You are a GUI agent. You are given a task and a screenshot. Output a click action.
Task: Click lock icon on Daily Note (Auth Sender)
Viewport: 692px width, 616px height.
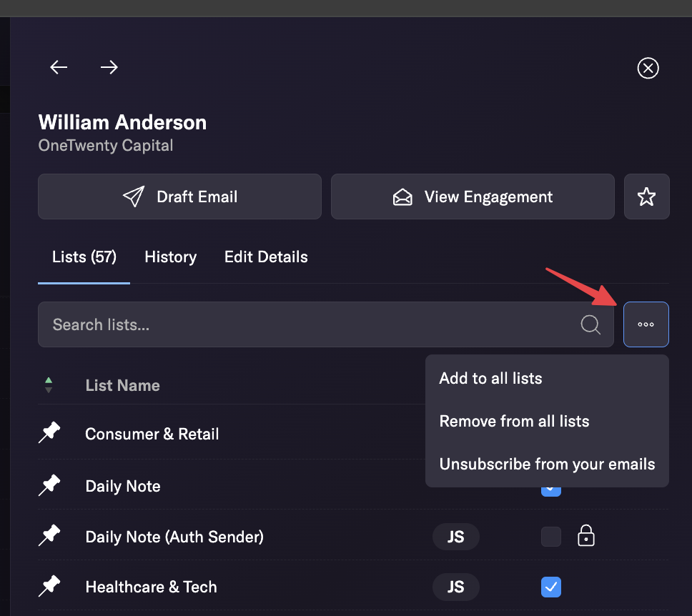coord(586,536)
